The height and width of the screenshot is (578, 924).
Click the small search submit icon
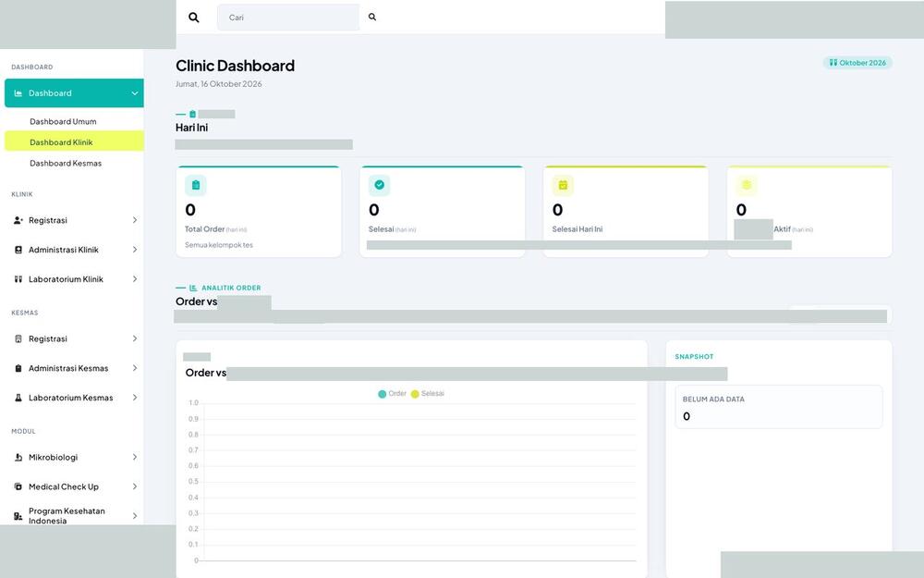pyautogui.click(x=371, y=17)
